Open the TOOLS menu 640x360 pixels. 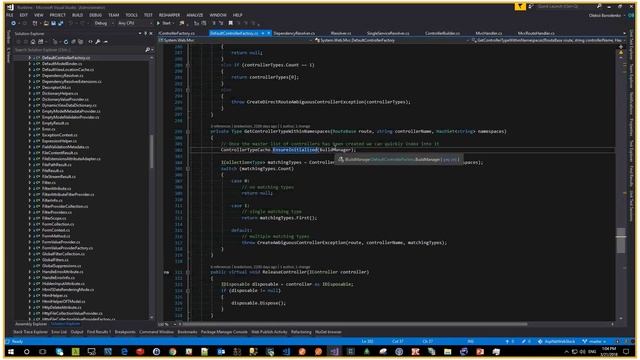[x=131, y=15]
